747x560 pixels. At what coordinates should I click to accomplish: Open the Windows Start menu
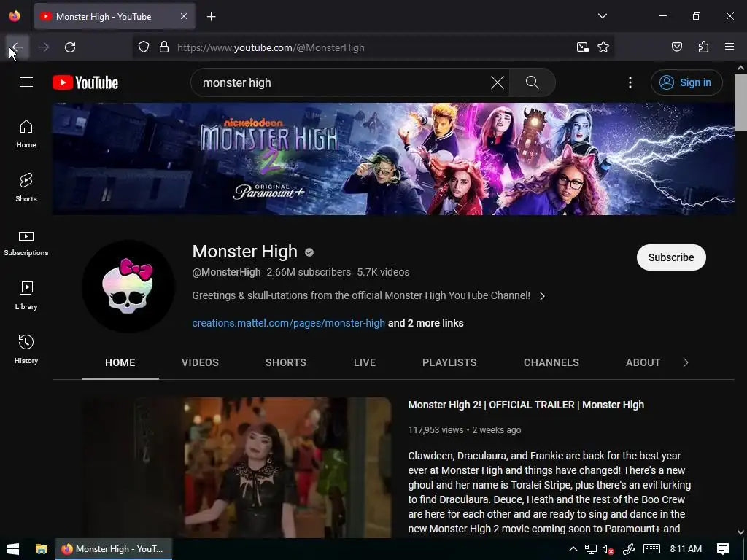[x=13, y=549]
